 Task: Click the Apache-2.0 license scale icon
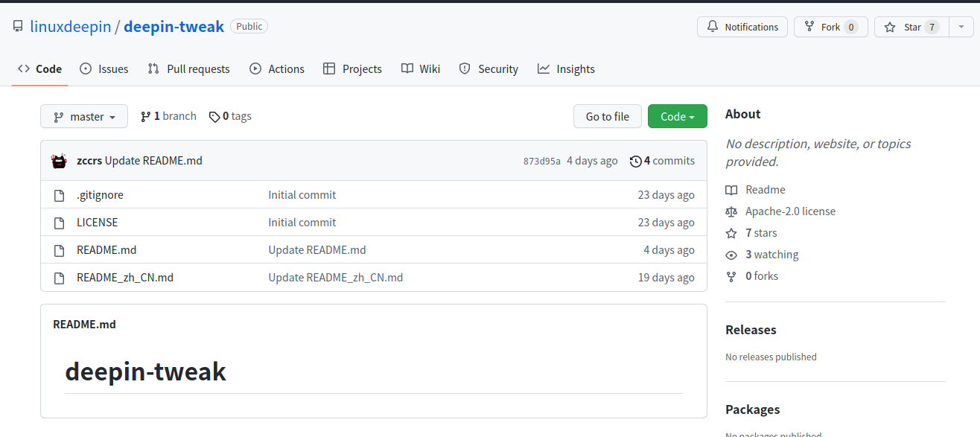(x=731, y=211)
